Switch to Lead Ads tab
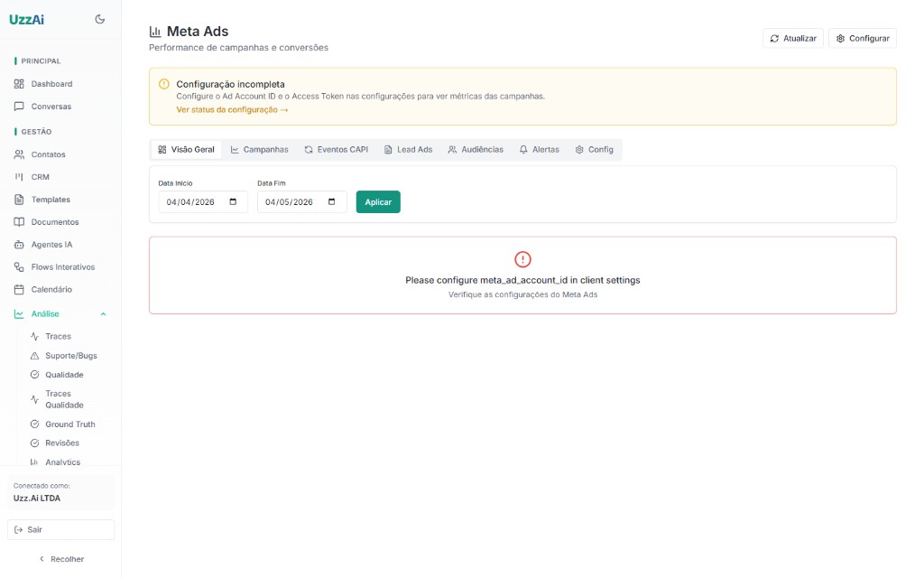The image size is (924, 578). click(x=409, y=150)
